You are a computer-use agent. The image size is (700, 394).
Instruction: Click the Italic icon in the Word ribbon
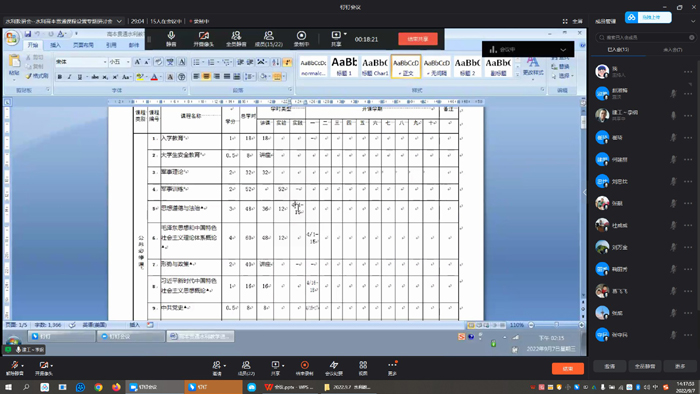click(x=69, y=77)
